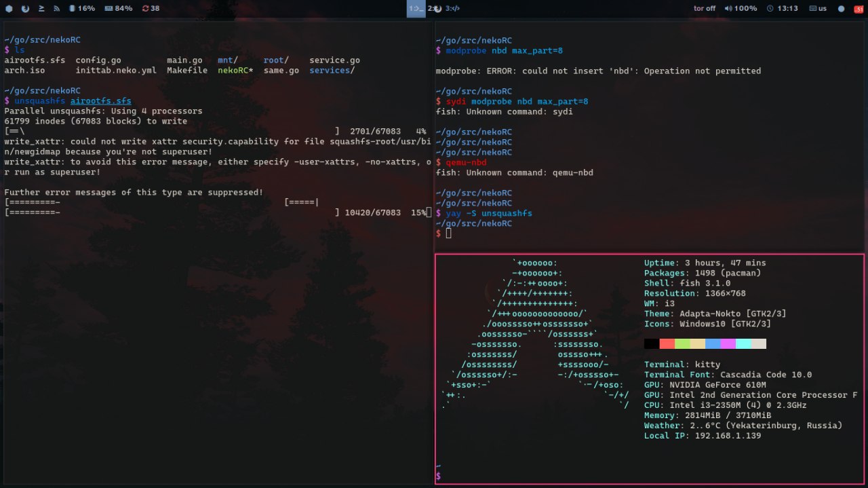This screenshot has width=868, height=488.
Task: Click 'main.go' in the ls output
Action: [x=184, y=60]
